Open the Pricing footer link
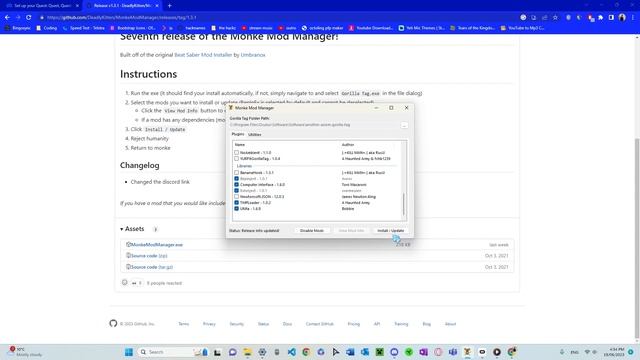The height and width of the screenshot is (360, 640). pyautogui.click(x=353, y=324)
